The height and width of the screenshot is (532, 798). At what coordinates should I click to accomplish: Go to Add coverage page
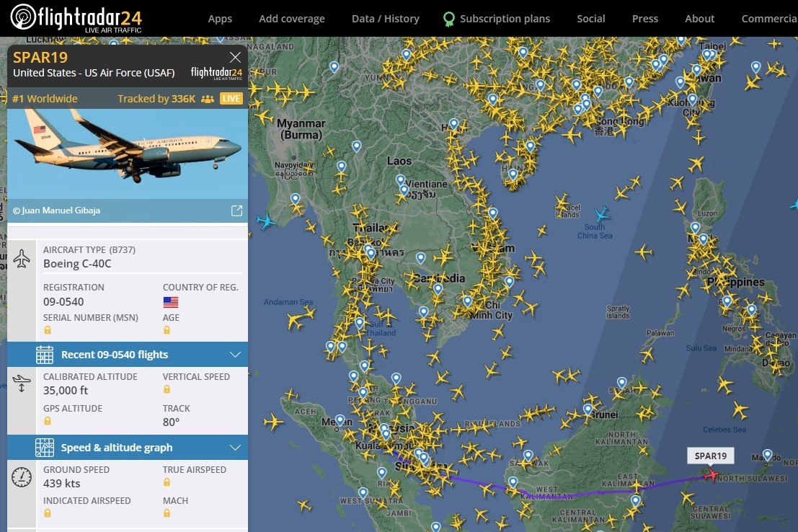point(292,19)
